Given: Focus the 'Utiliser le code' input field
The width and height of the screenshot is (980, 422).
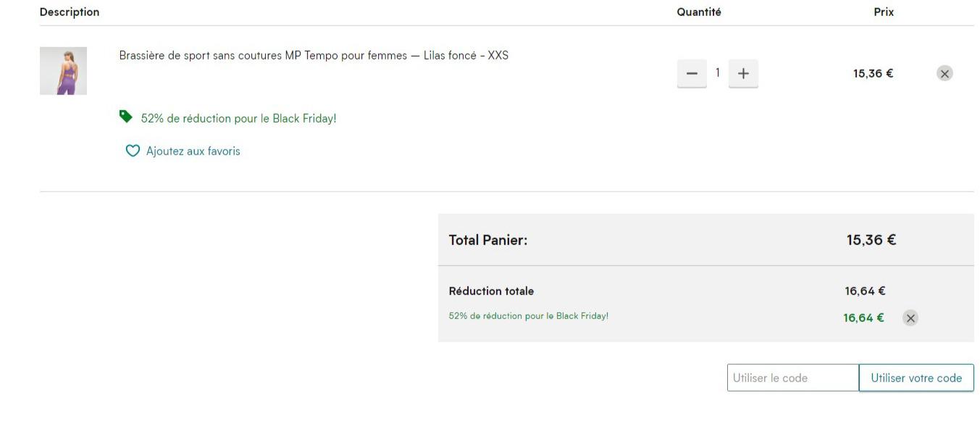Looking at the screenshot, I should pos(793,378).
